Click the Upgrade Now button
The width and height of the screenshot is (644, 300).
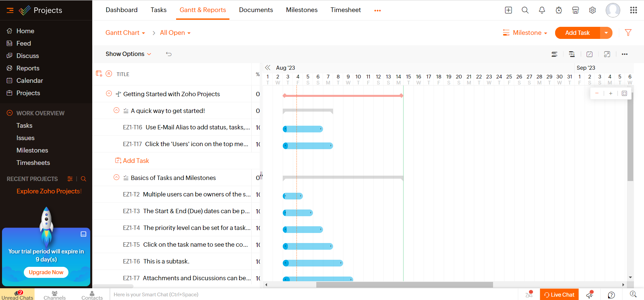(46, 272)
